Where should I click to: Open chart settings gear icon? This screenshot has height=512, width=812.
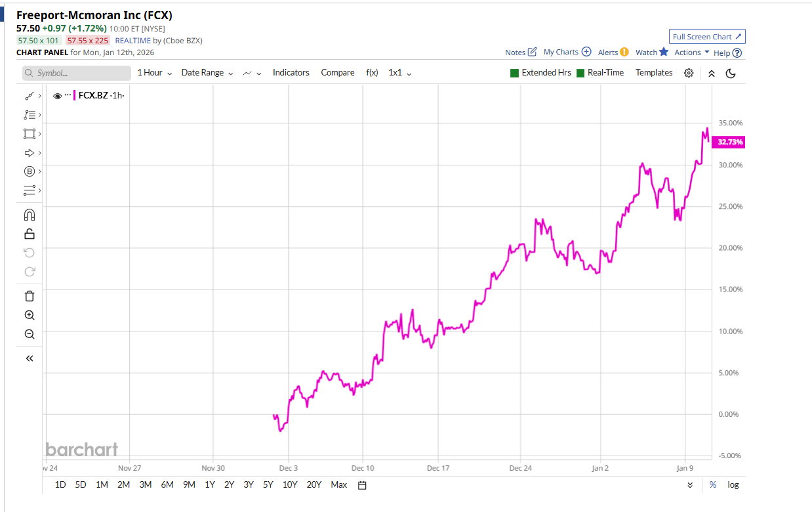point(689,73)
